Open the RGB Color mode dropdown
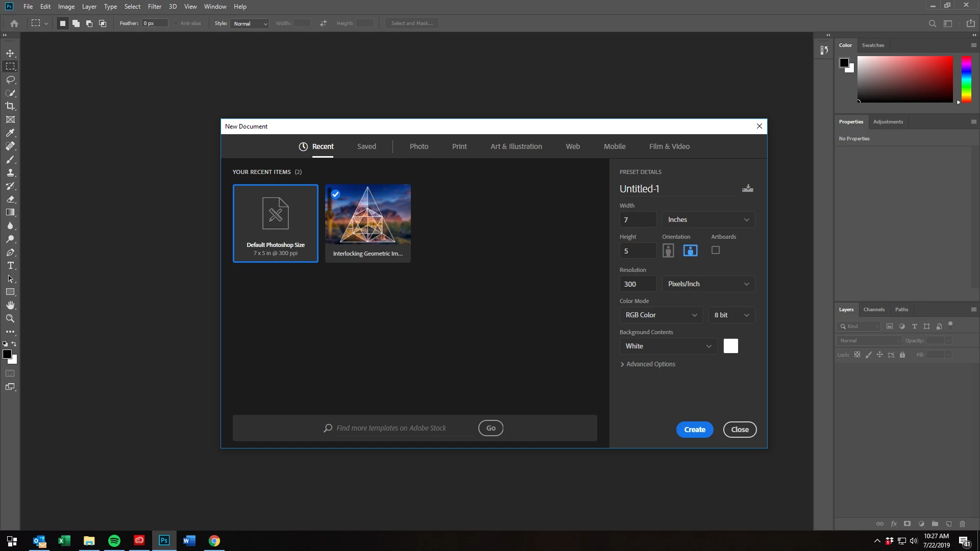The image size is (980, 551). (x=660, y=315)
